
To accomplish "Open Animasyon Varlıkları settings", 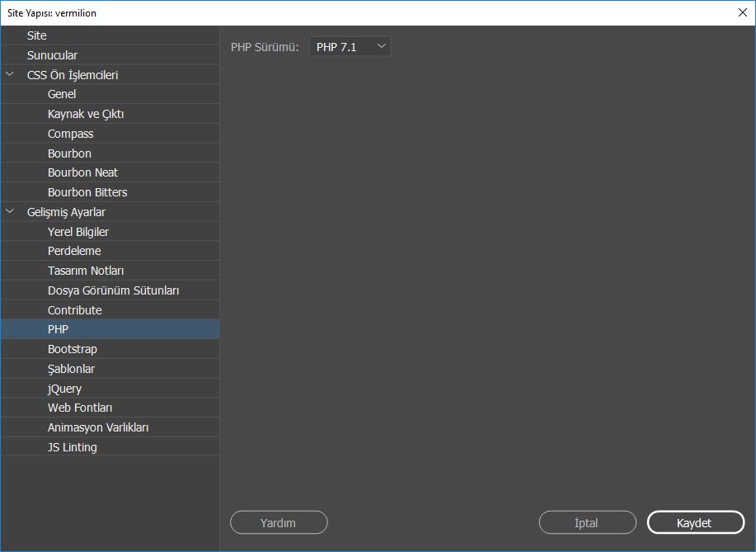I will (x=110, y=427).
